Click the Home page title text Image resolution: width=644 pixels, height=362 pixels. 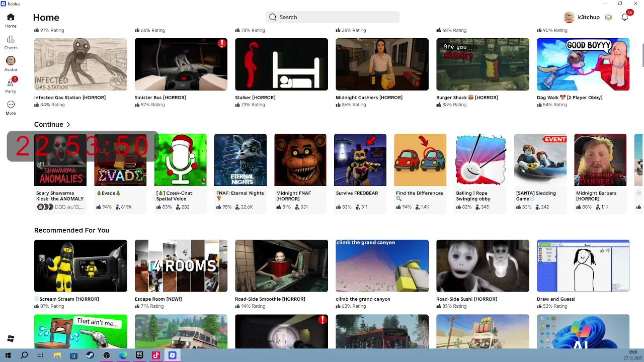(46, 18)
